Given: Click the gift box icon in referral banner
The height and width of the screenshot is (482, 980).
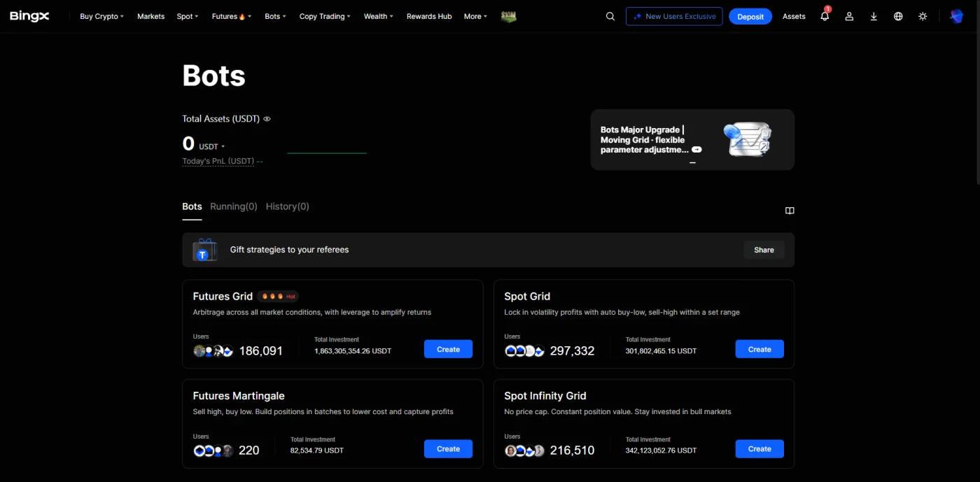Looking at the screenshot, I should click(204, 250).
